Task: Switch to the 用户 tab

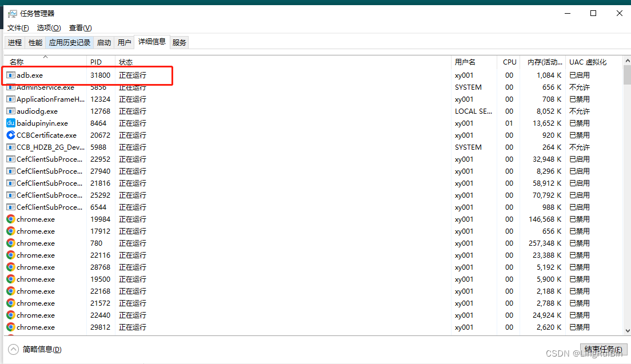Action: click(125, 43)
